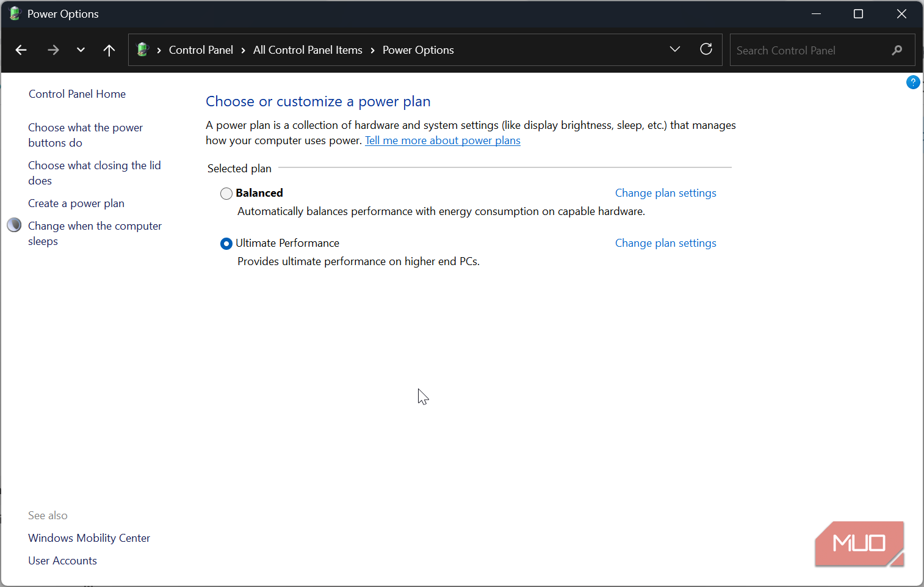Click 'Provides ultimate performance on higher end PCs.' text
This screenshot has height=587, width=924.
(359, 261)
